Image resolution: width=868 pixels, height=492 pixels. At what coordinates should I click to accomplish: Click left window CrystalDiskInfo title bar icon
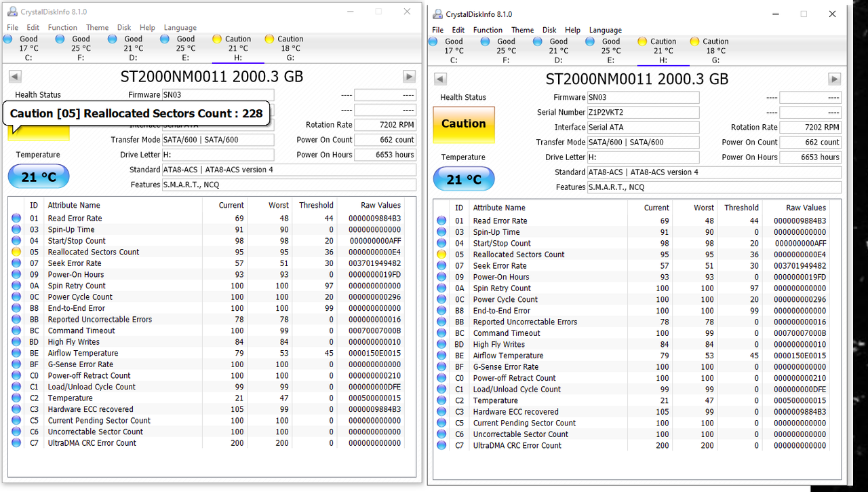(12, 12)
